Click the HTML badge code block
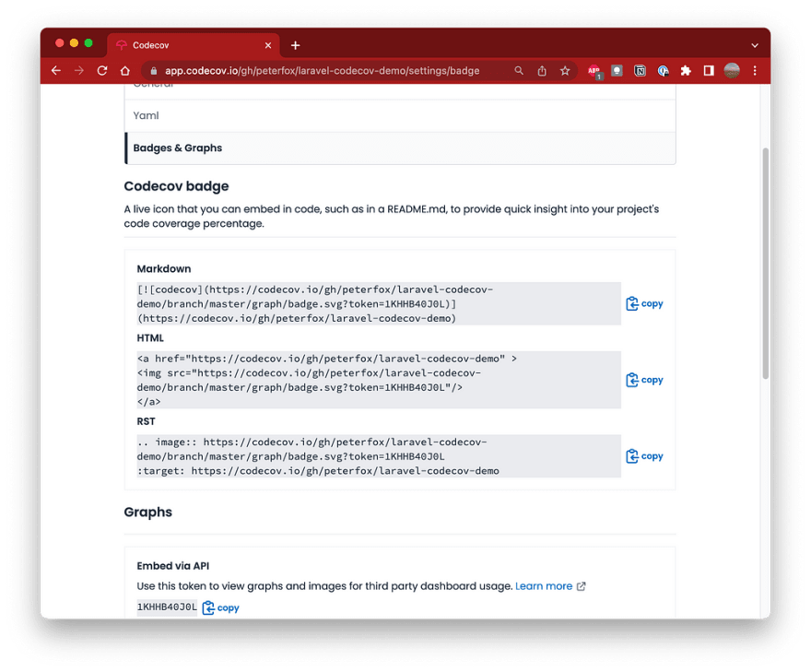Image resolution: width=811 pixels, height=672 pixels. coord(379,380)
